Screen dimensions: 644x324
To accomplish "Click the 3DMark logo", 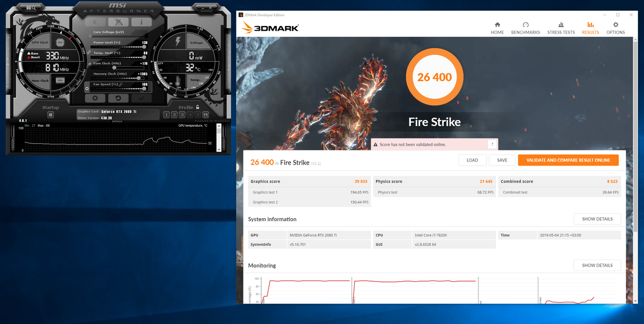I will tap(270, 27).
